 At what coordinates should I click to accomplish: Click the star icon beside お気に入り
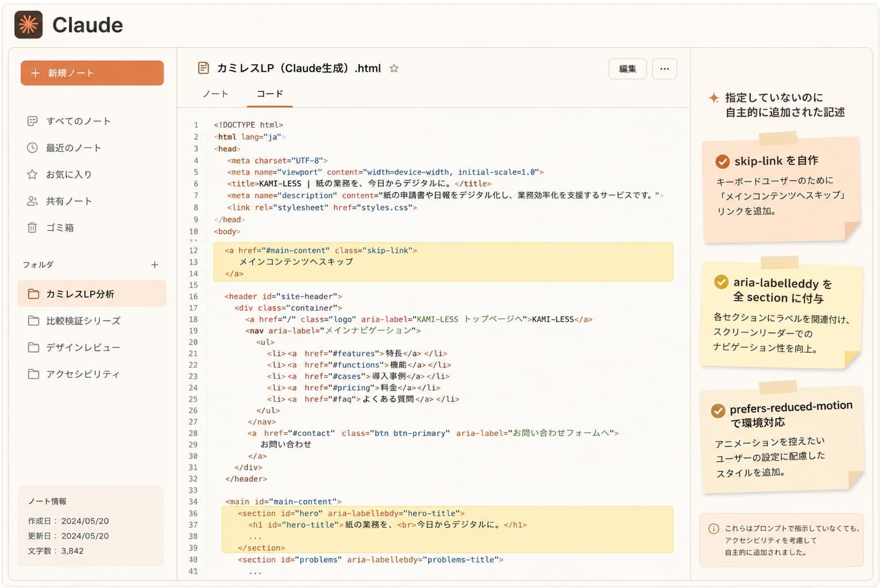click(x=32, y=174)
